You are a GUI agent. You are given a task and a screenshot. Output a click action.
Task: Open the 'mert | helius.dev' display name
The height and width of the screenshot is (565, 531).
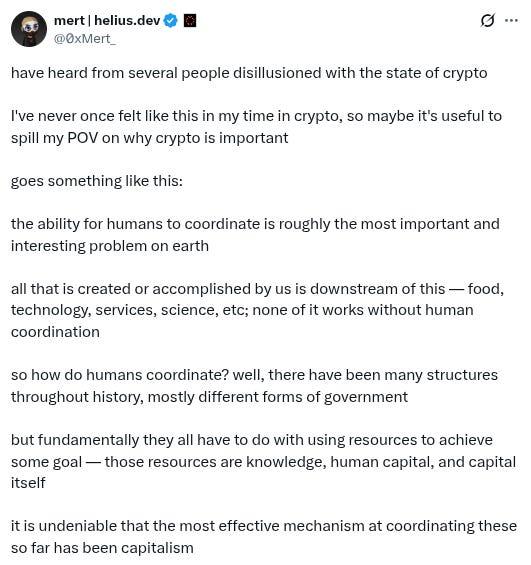(x=107, y=21)
